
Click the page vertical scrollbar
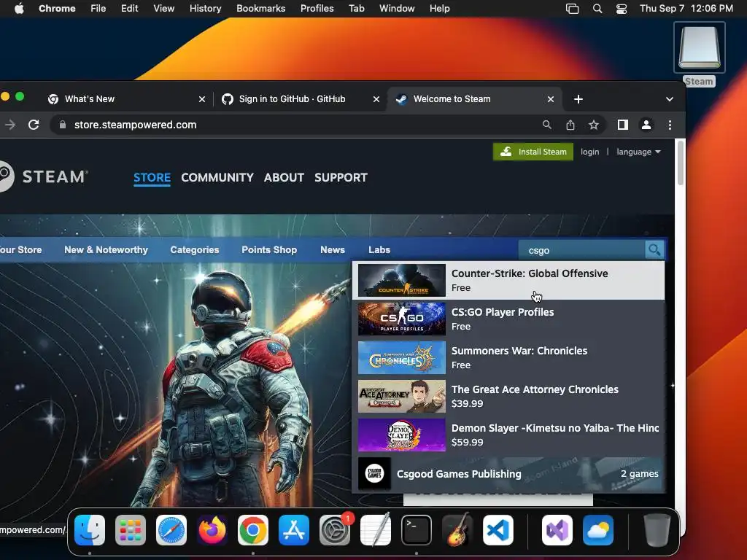(681, 163)
